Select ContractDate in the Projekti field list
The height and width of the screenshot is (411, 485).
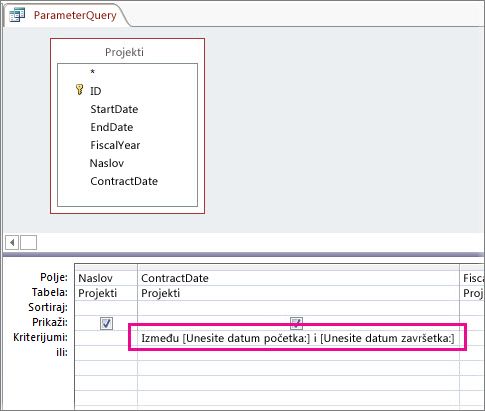[x=124, y=181]
